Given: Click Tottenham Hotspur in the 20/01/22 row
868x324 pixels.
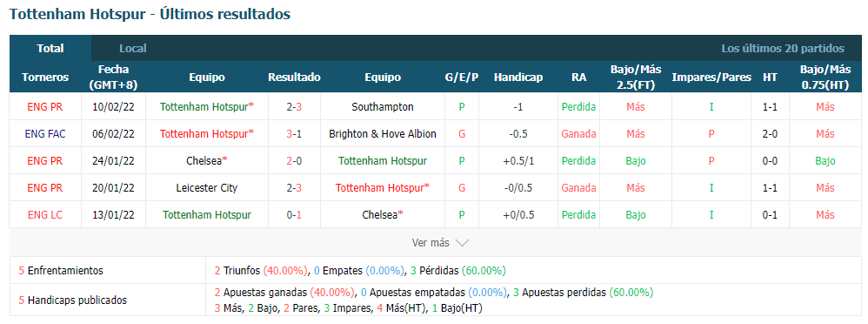Looking at the screenshot, I should coord(380,187).
